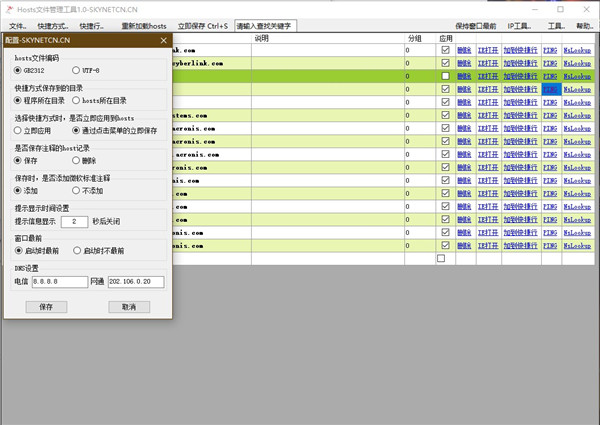Select the UTF-8 encoding radio button

[x=77, y=71]
